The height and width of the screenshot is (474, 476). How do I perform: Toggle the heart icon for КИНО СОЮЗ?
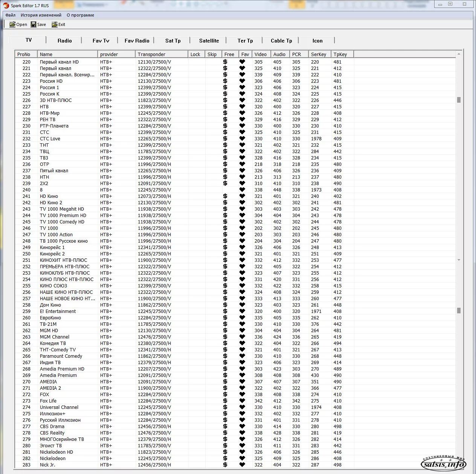click(242, 286)
